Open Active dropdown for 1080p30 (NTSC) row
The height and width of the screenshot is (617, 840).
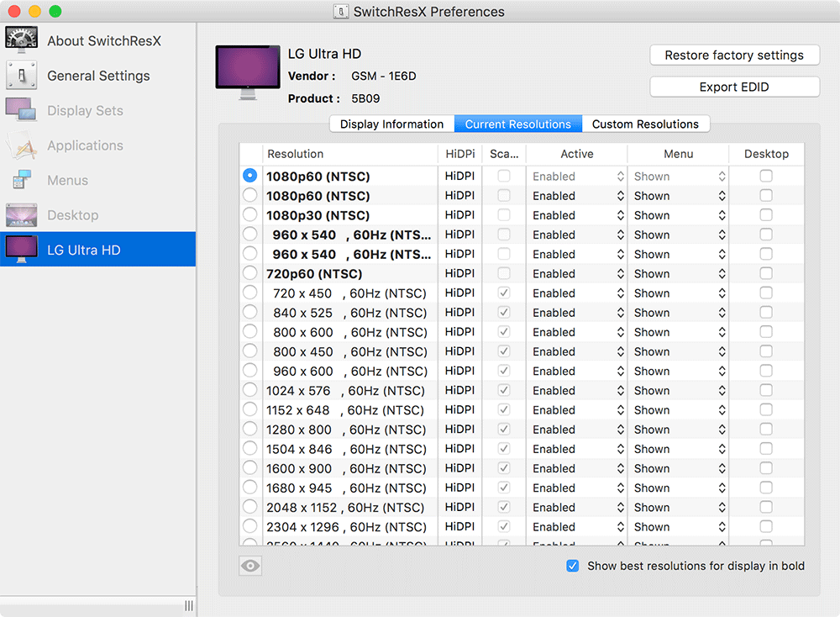click(x=578, y=215)
